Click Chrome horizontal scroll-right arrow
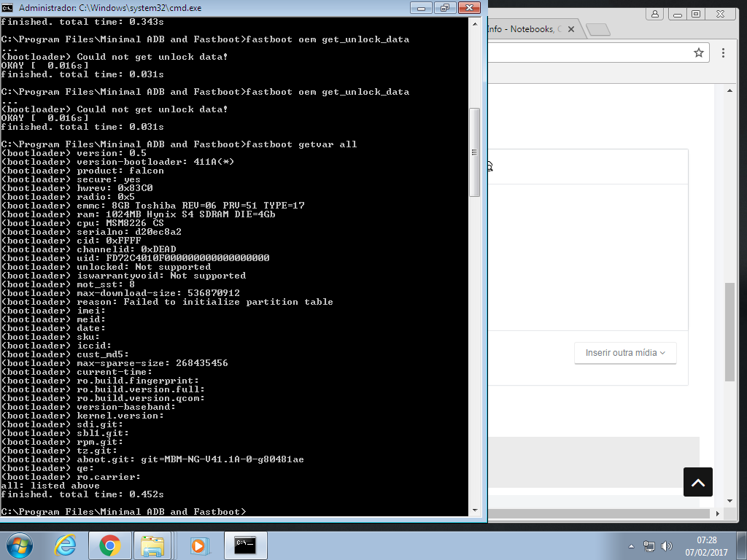Screen dimensions: 747x560 (x=718, y=513)
